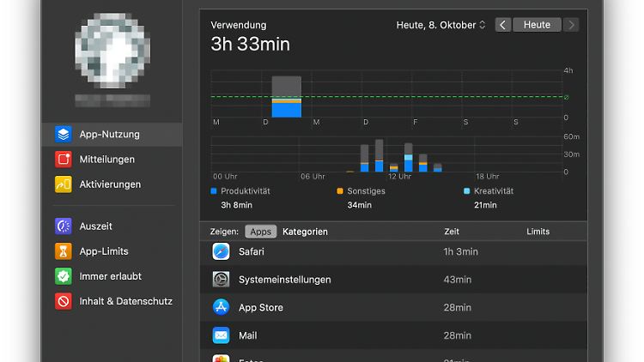This screenshot has height=362, width=644.
Task: Click the App Store icon in list
Action: 221,307
